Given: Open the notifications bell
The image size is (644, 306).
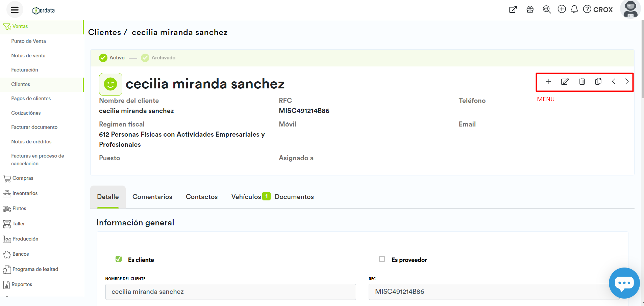Looking at the screenshot, I should 574,9.
